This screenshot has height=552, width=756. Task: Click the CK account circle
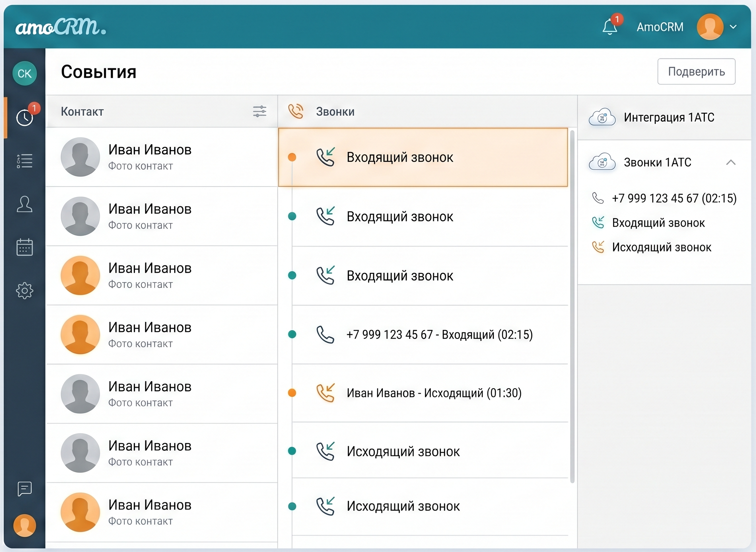25,73
